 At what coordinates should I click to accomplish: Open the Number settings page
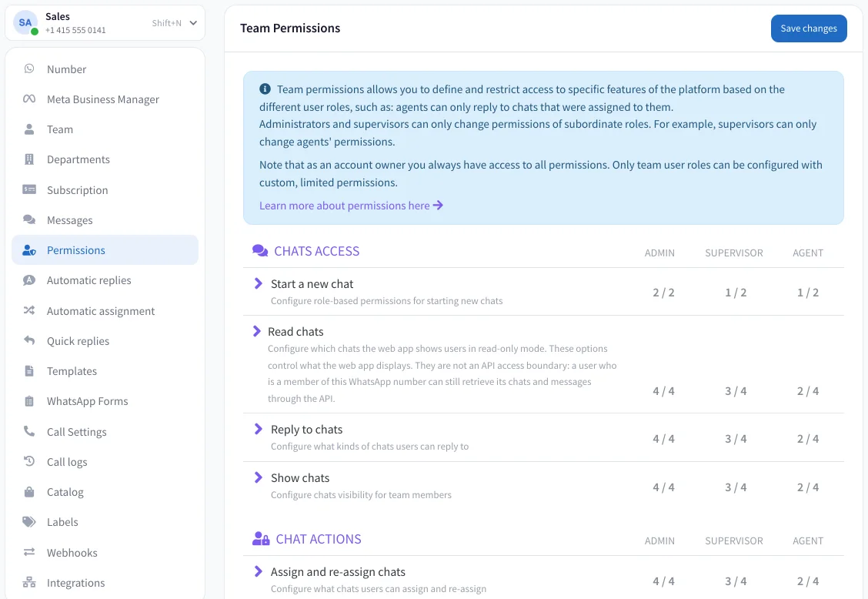point(105,69)
